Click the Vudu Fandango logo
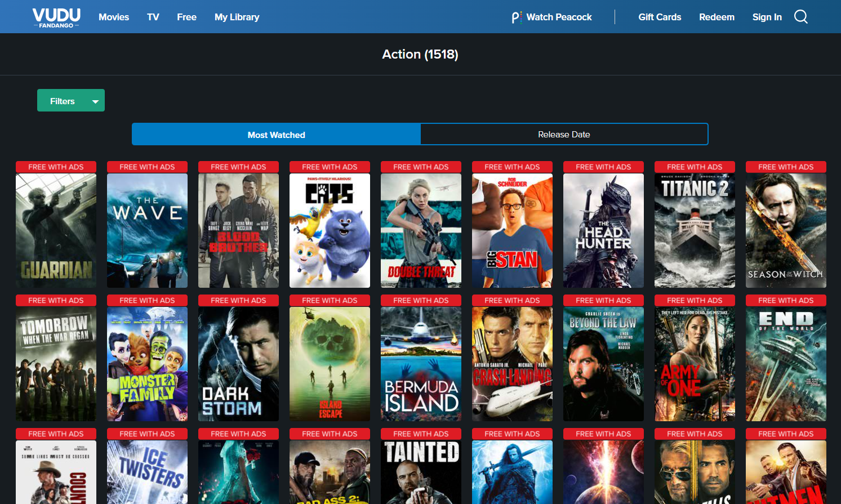This screenshot has width=841, height=504. tap(56, 17)
